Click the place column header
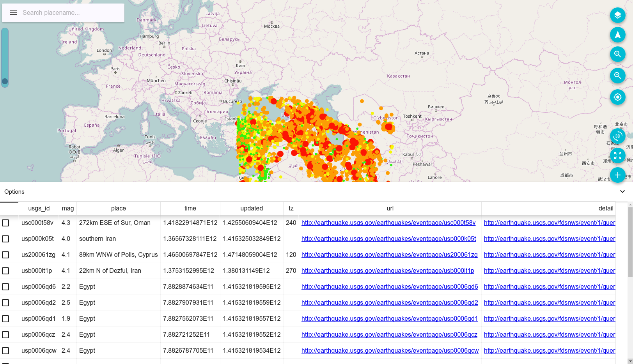 point(118,209)
